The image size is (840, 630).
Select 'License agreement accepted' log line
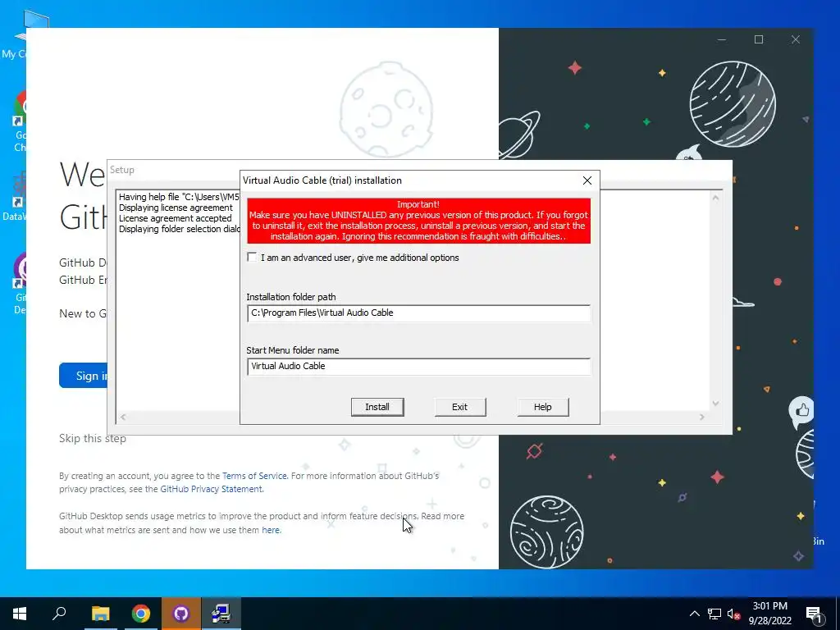coord(176,218)
